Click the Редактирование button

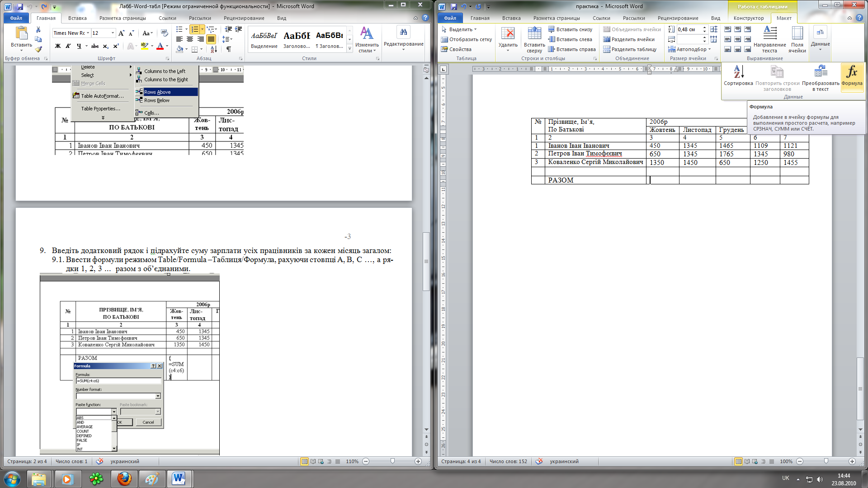(403, 38)
